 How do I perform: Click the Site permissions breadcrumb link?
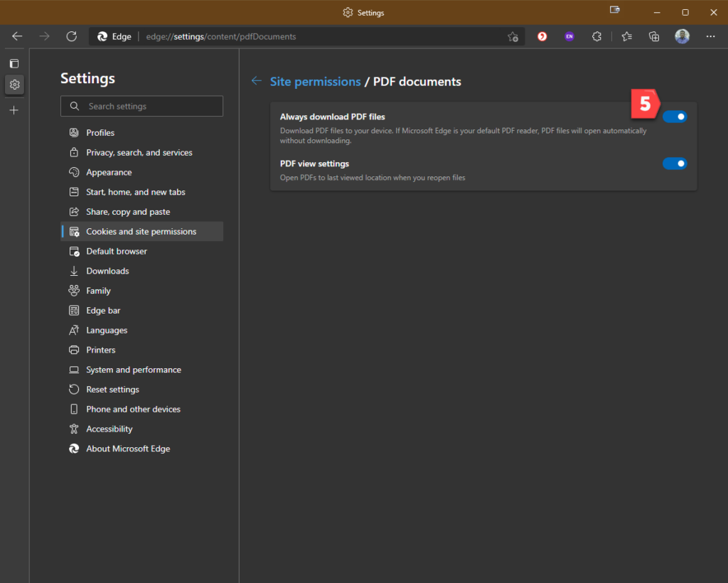point(315,82)
